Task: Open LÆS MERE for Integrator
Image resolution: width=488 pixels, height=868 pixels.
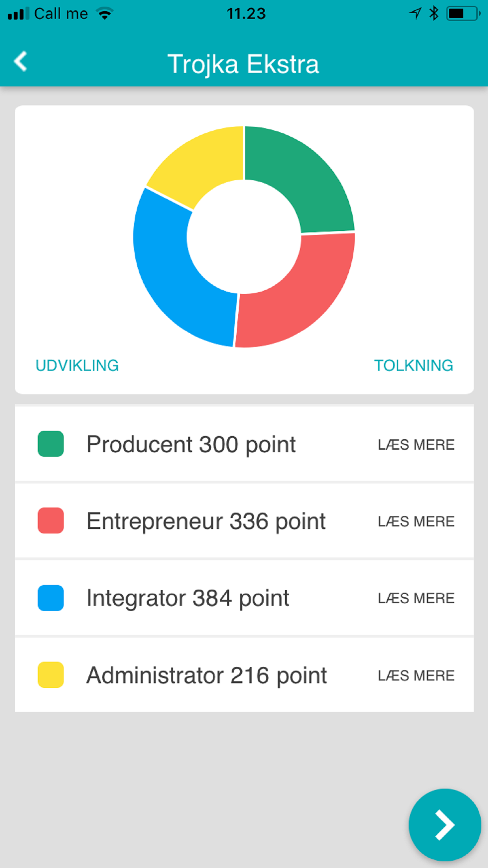Action: pyautogui.click(x=416, y=598)
